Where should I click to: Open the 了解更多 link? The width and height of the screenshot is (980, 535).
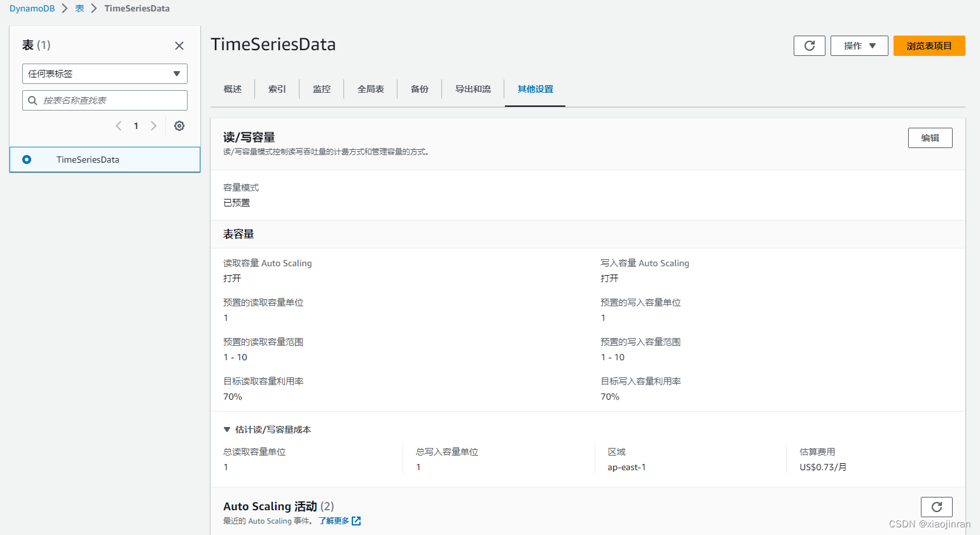(334, 521)
